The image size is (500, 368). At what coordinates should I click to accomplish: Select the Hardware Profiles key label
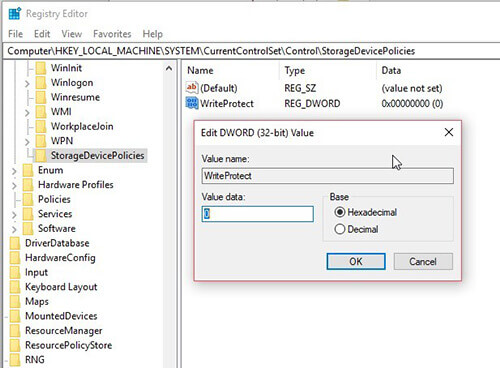(x=76, y=185)
